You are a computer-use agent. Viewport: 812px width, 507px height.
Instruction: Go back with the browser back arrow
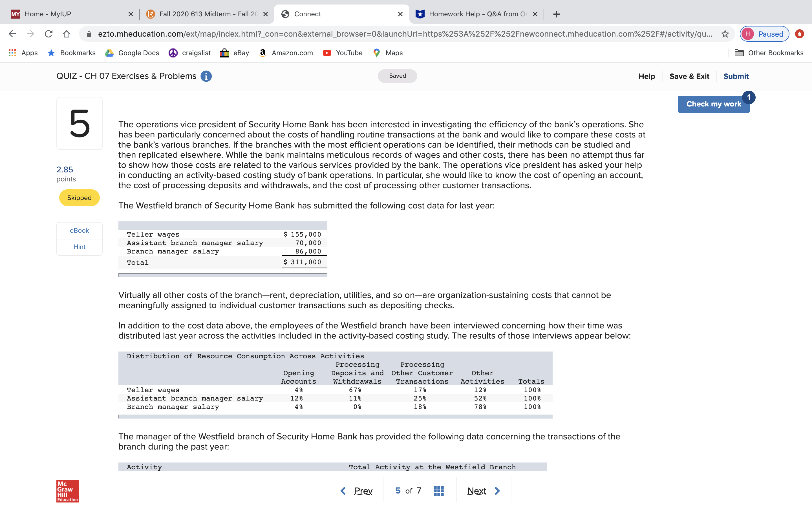pyautogui.click(x=12, y=34)
